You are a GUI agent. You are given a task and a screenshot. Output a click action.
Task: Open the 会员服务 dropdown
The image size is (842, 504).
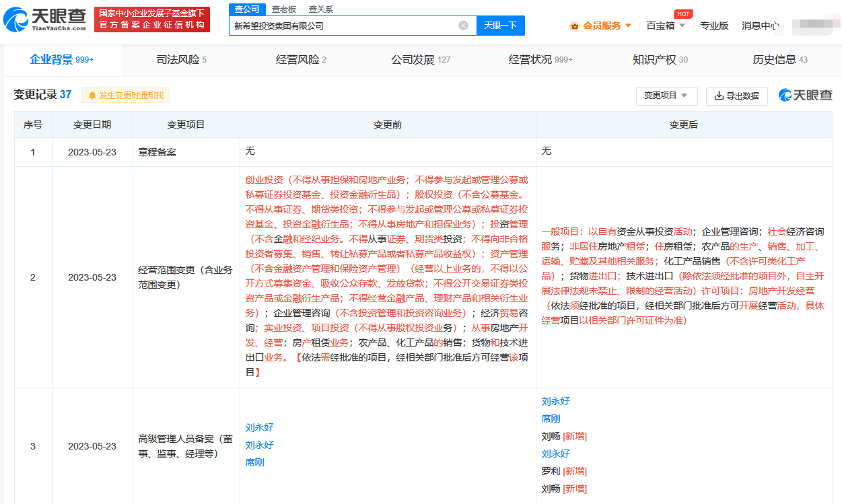[x=601, y=26]
